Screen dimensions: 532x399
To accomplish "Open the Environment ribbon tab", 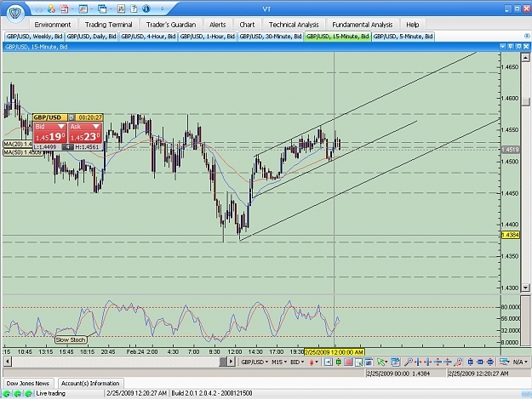I will 53,25.
